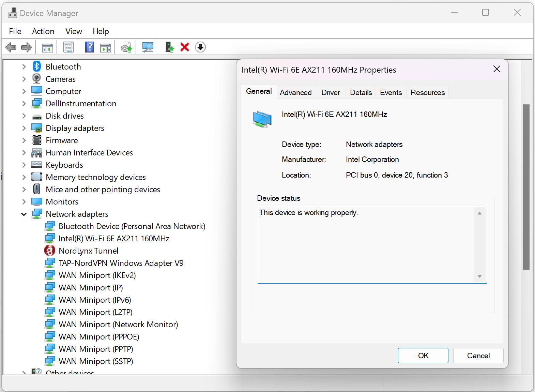The image size is (535, 392).
Task: Open the View menu
Action: [74, 31]
